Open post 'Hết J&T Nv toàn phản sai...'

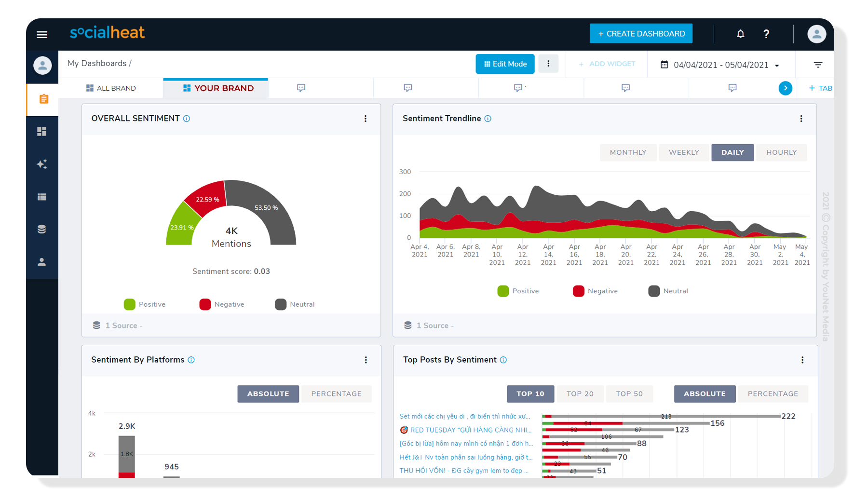pos(466,457)
